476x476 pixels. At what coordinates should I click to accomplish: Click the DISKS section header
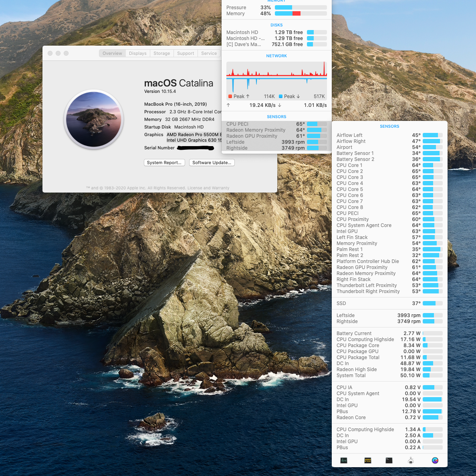click(276, 25)
